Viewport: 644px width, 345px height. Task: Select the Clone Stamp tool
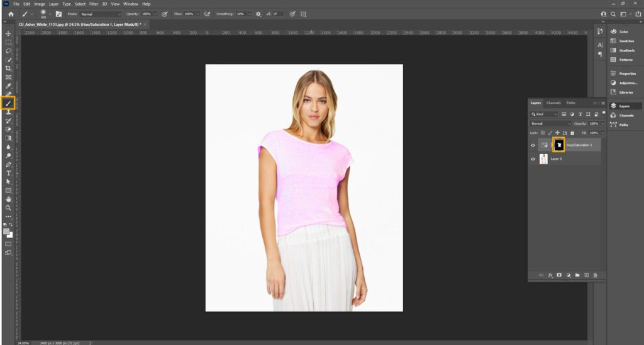[8, 112]
